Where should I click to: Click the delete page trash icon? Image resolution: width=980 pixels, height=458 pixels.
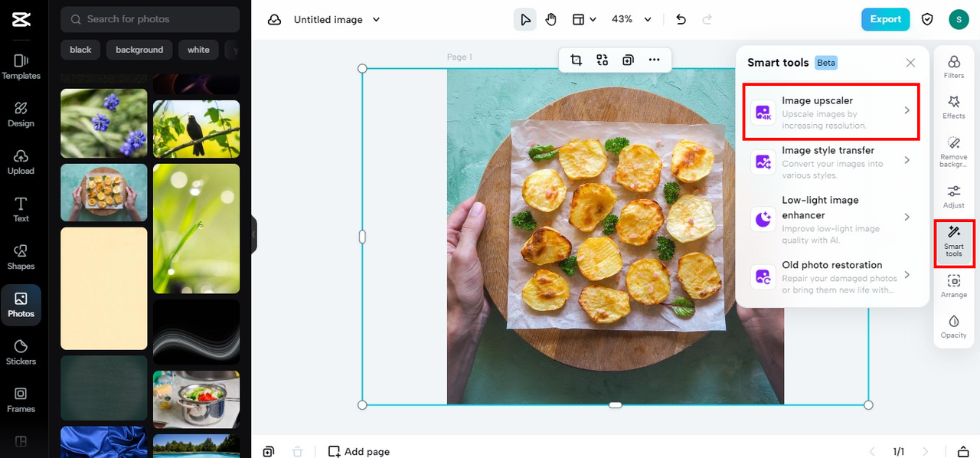[x=298, y=451]
